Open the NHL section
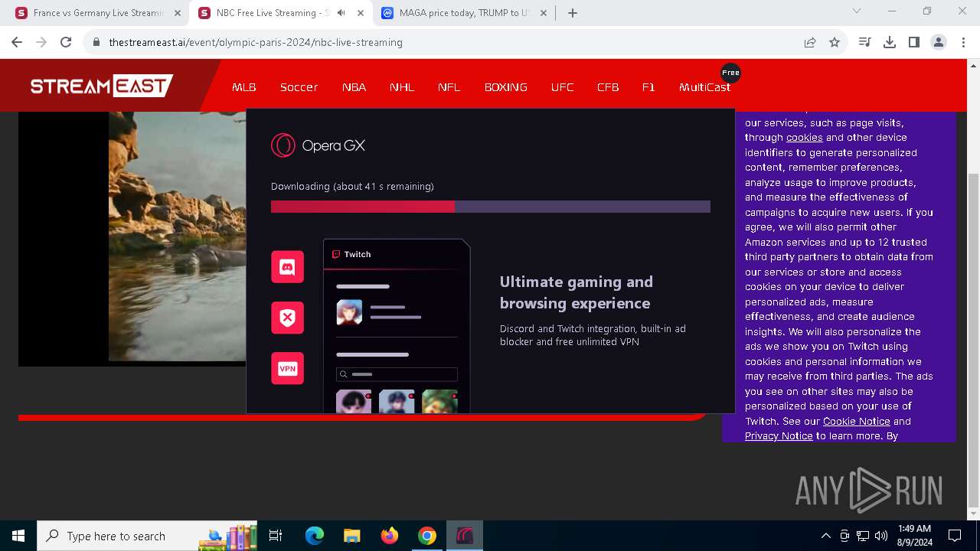 tap(402, 87)
